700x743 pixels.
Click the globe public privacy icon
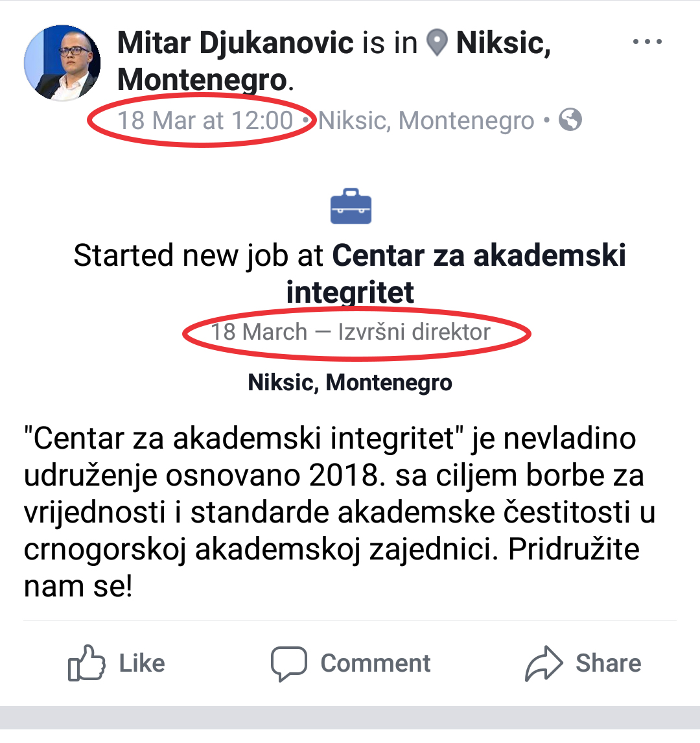[x=570, y=120]
